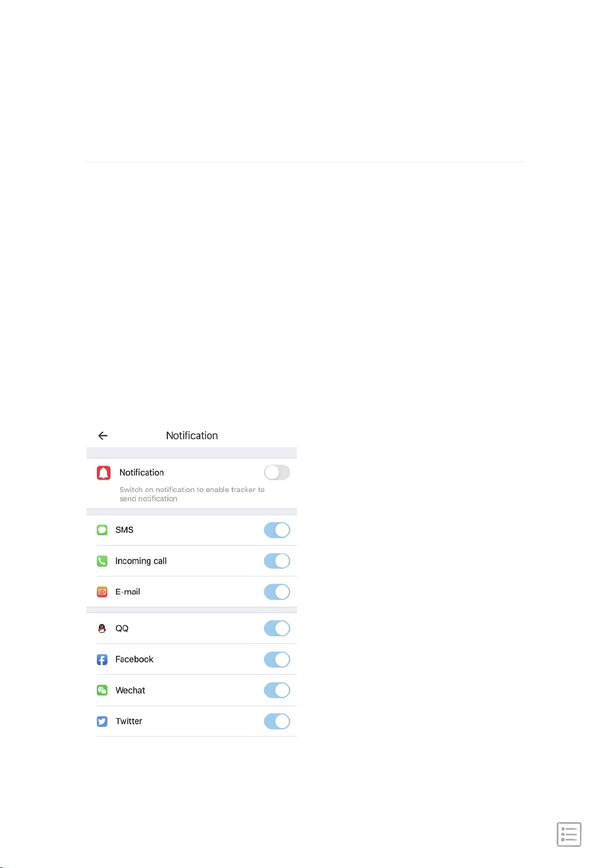Viewport: 614px width, 868px height.
Task: Click the red Notification bell icon
Action: tap(104, 473)
